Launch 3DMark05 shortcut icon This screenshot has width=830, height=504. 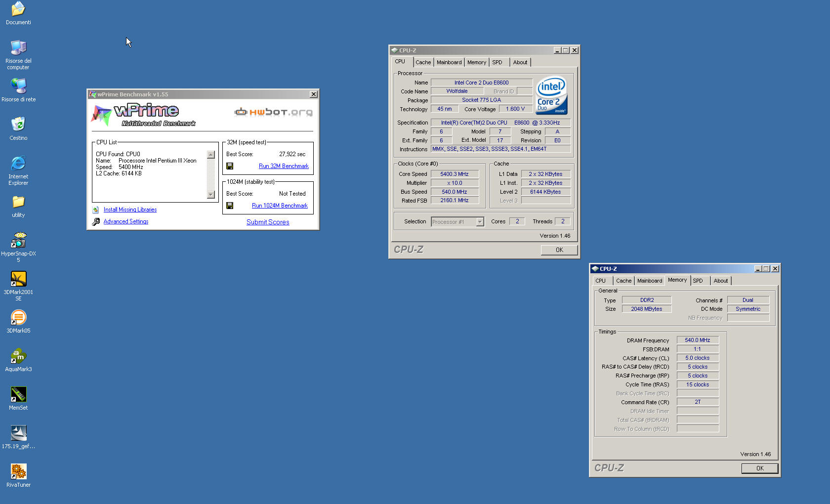click(x=18, y=317)
